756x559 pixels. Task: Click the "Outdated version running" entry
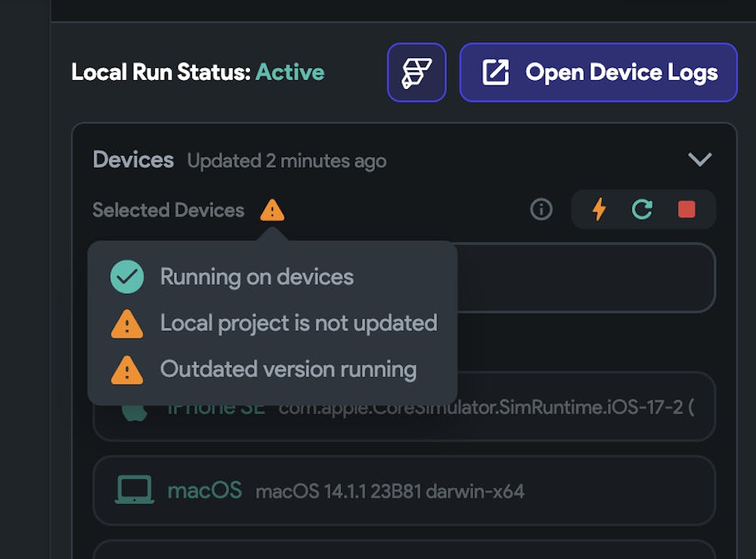tap(288, 369)
